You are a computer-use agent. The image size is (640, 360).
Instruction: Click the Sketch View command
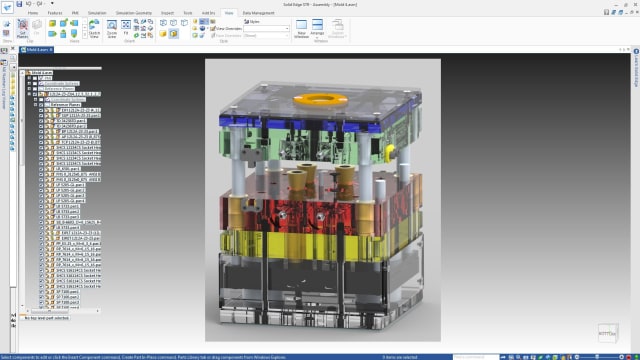pyautogui.click(x=94, y=29)
